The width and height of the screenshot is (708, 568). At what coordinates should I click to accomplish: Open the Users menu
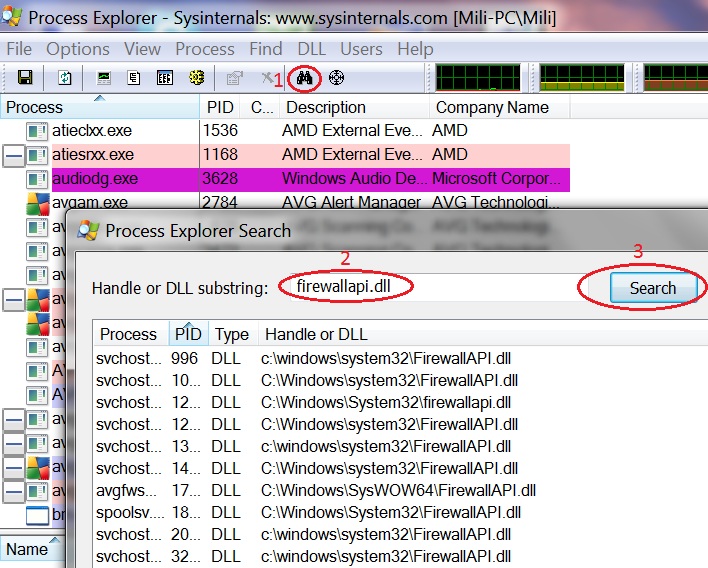click(361, 49)
